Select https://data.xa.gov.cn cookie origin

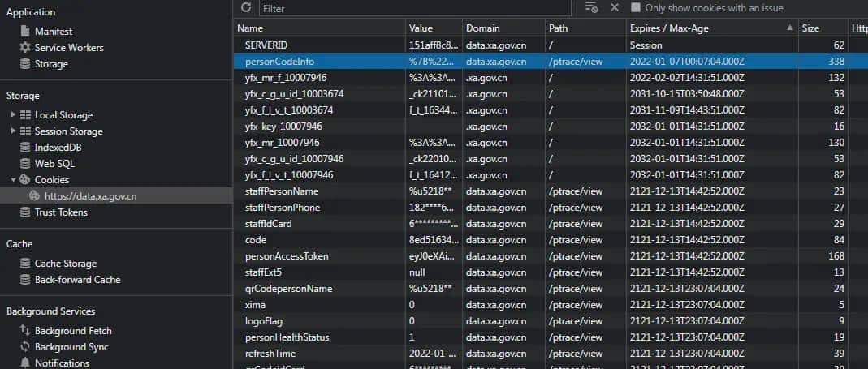(90, 196)
